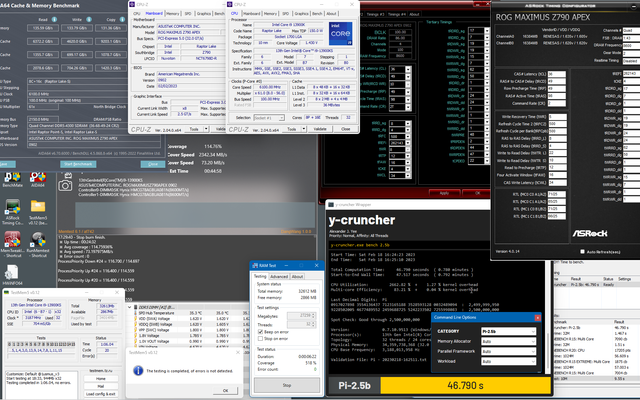Click the OK button in MemTweakIt
640x400 pixels.
pos(477,193)
